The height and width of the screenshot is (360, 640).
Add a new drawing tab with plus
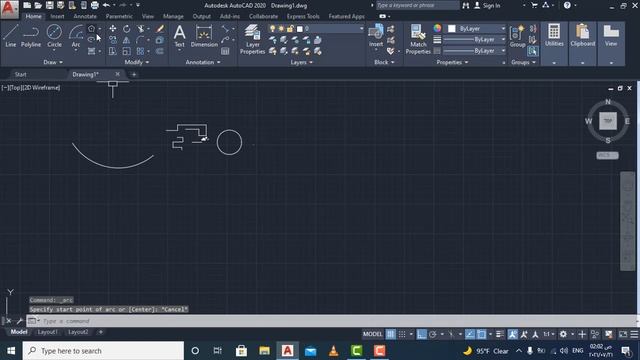pyautogui.click(x=134, y=74)
